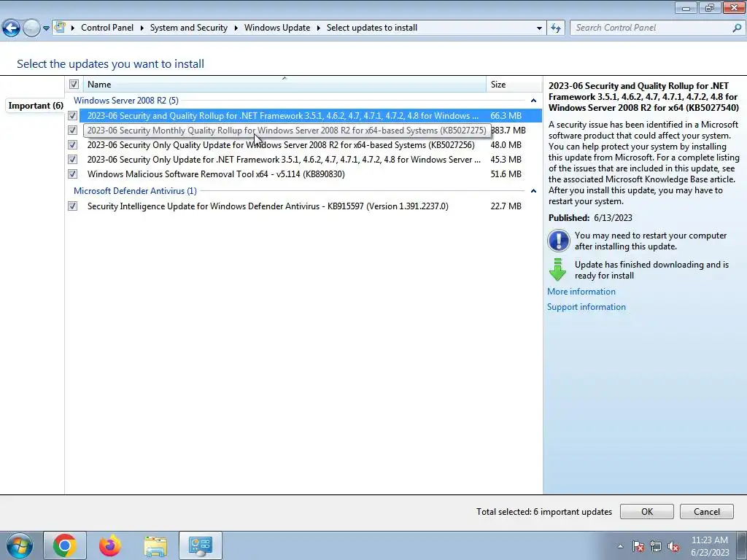Screen dimensions: 747x560
Task: Navigate to Control Panel breadcrumb
Action: click(x=107, y=28)
